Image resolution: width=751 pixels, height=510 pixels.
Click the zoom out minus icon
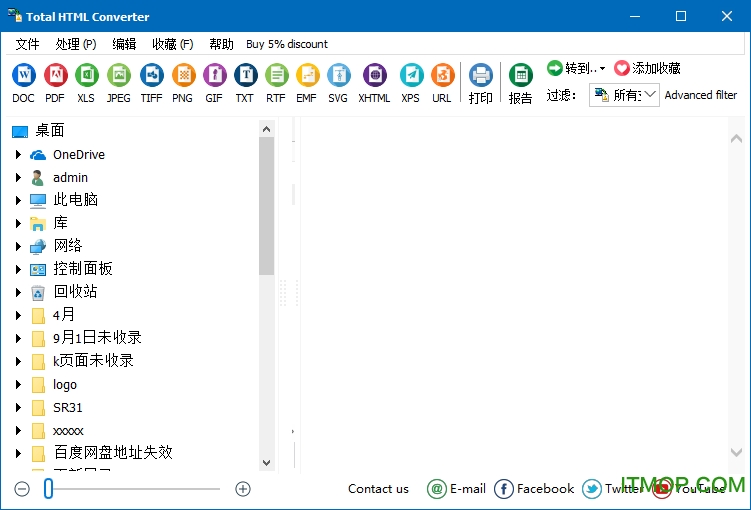pos(22,489)
